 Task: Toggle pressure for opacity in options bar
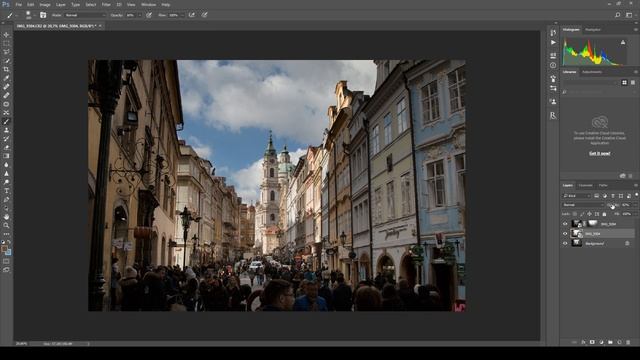149,15
